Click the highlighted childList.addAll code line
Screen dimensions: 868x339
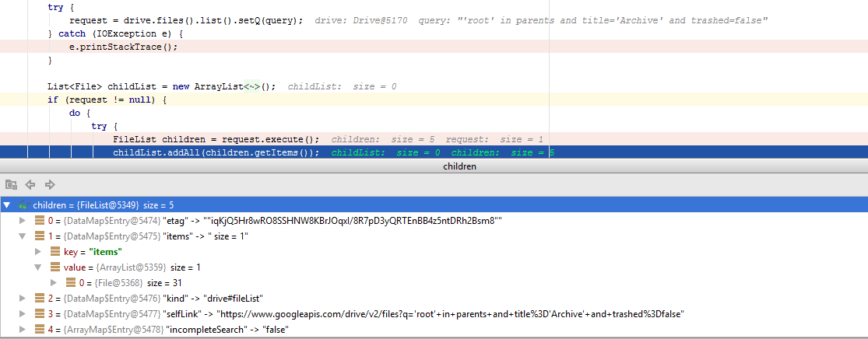click(x=434, y=152)
